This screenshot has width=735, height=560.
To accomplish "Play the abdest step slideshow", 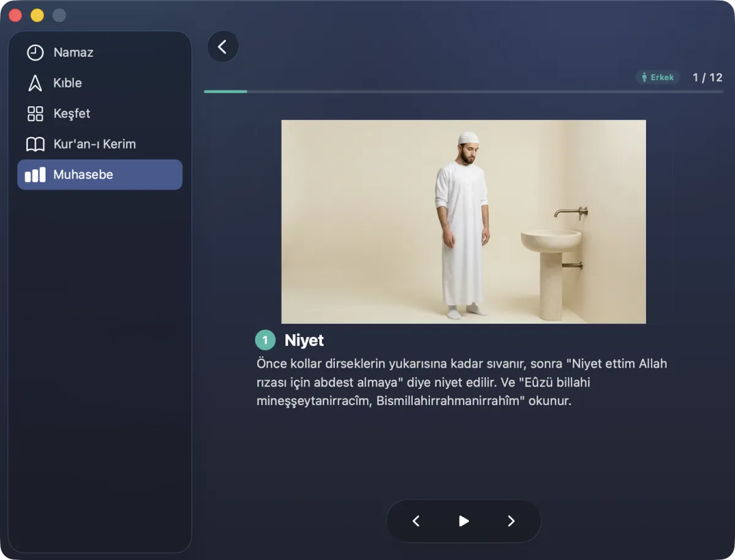I will pyautogui.click(x=464, y=521).
